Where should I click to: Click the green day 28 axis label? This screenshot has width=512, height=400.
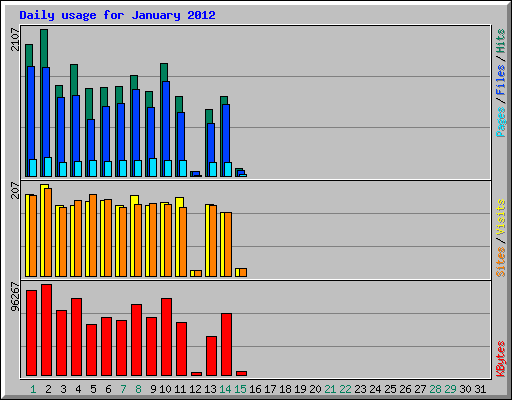[x=435, y=389]
